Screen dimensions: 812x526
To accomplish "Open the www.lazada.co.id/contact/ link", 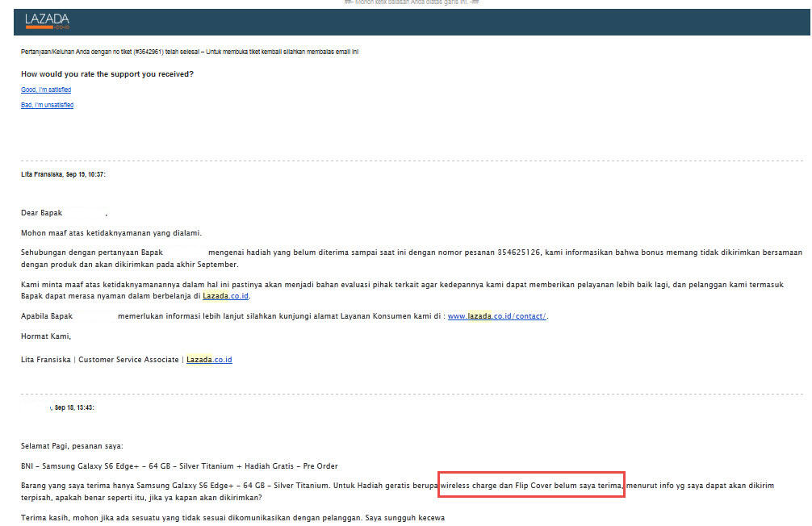I will [x=497, y=316].
